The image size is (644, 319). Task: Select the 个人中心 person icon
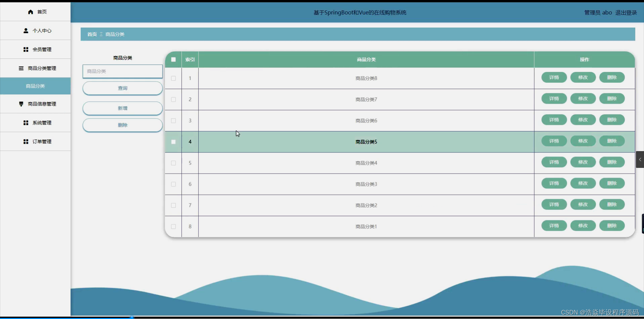tap(25, 31)
